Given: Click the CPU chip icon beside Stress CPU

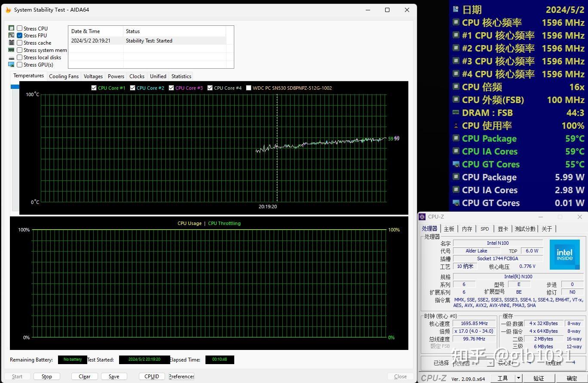Looking at the screenshot, I should tap(12, 28).
